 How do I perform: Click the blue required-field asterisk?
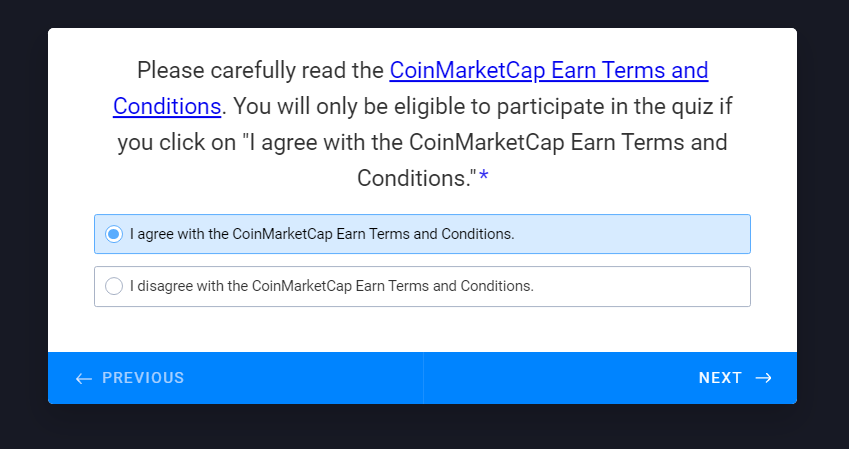click(x=484, y=178)
